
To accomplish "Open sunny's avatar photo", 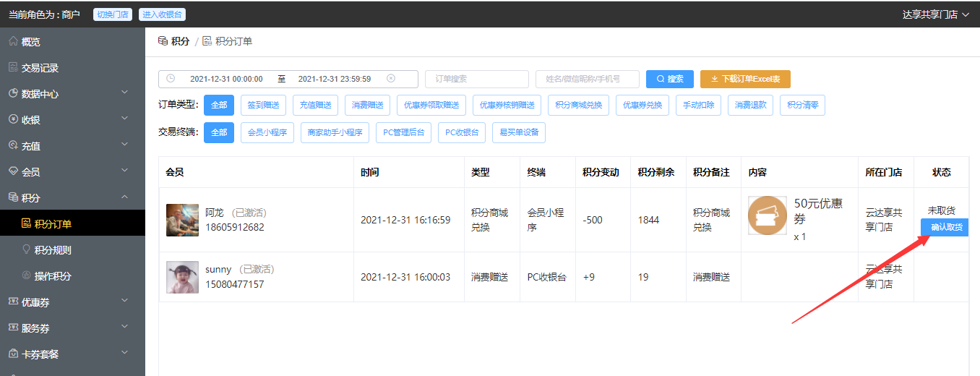I will pos(182,277).
